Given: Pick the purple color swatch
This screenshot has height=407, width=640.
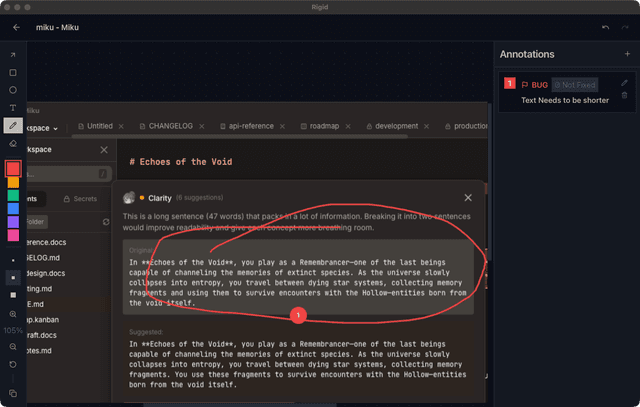Looking at the screenshot, I should click(x=13, y=222).
